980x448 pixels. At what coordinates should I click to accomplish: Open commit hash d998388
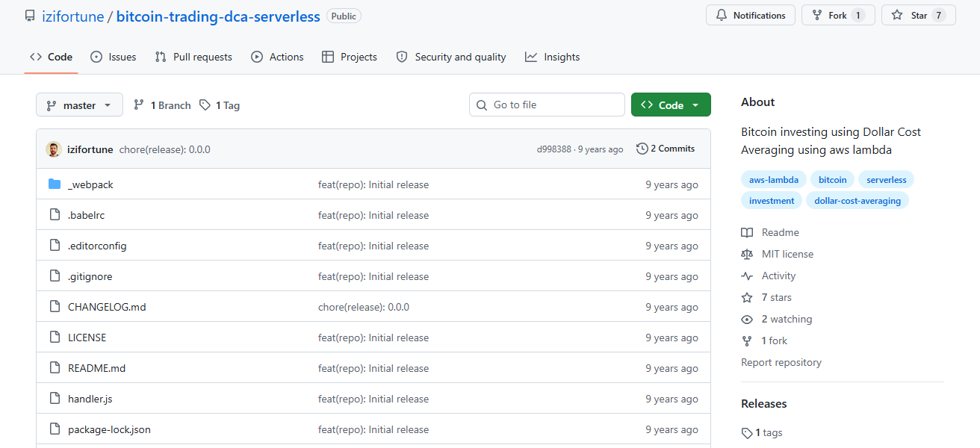pyautogui.click(x=553, y=149)
